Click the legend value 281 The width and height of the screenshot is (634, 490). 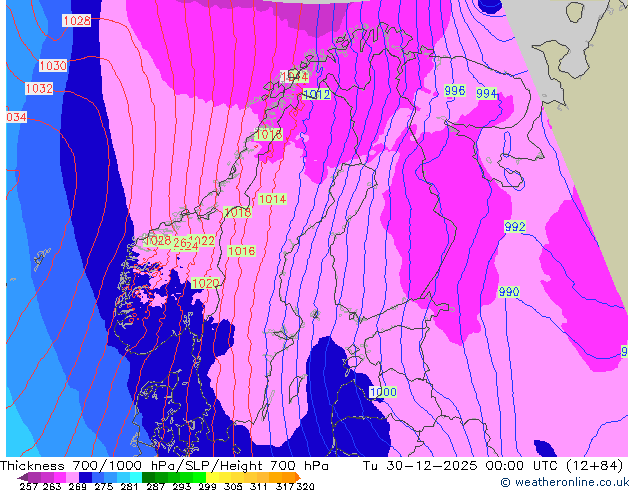pos(129,486)
